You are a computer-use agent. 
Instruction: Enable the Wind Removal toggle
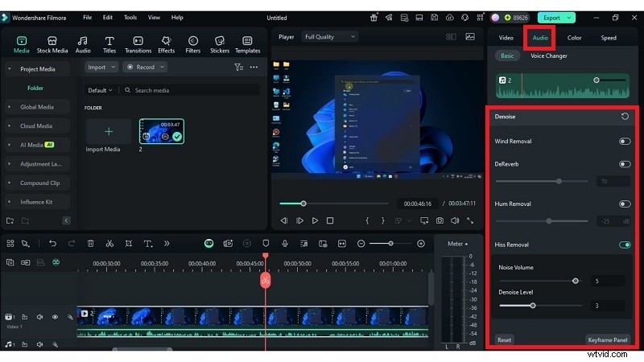click(x=624, y=141)
